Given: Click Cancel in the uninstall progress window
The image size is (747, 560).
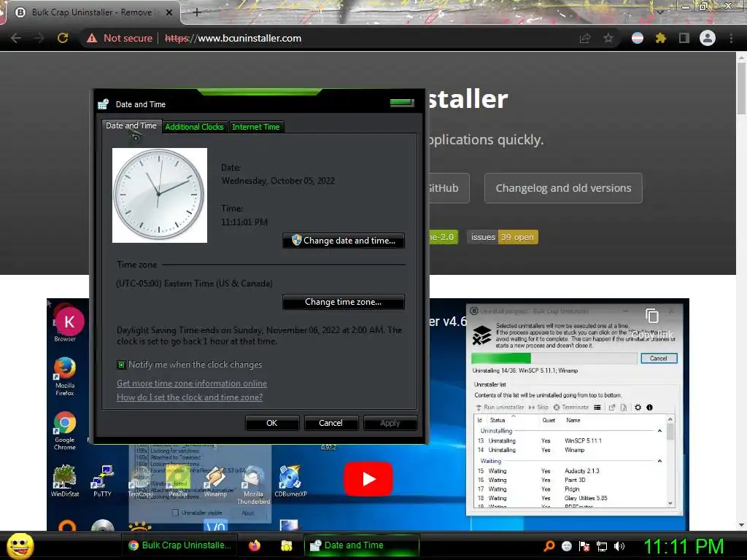Looking at the screenshot, I should pyautogui.click(x=659, y=358).
